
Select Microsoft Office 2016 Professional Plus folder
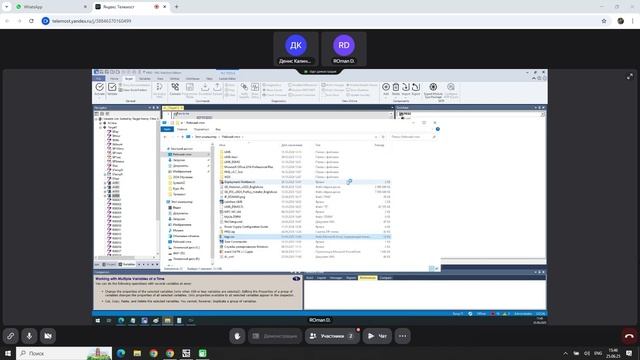[x=248, y=167]
